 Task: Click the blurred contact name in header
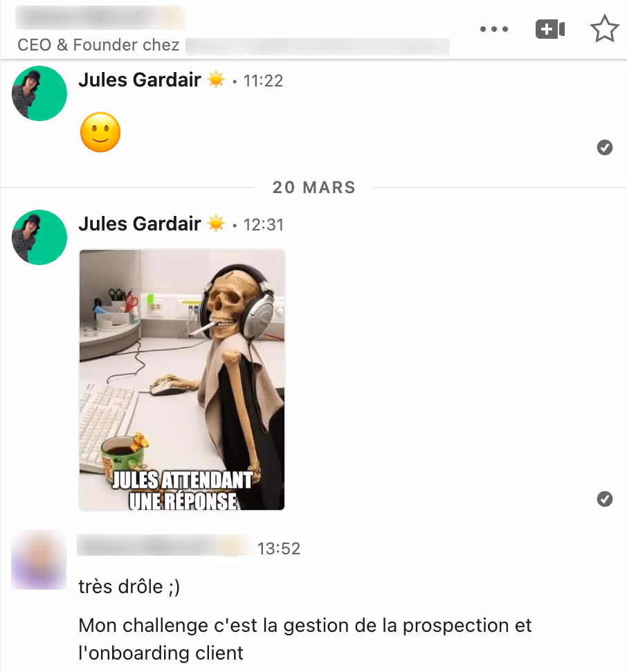click(x=100, y=17)
